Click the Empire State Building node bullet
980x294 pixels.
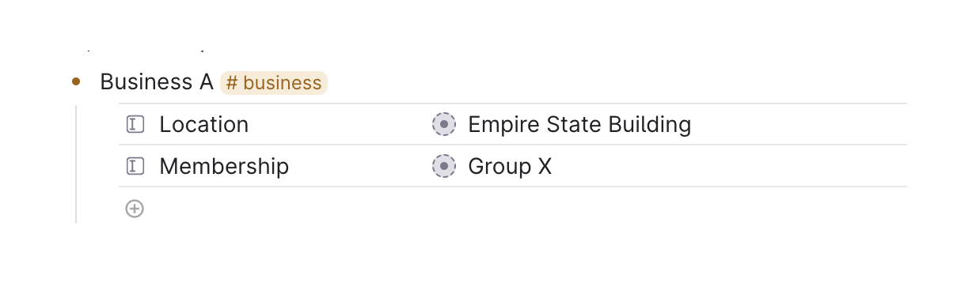point(444,124)
